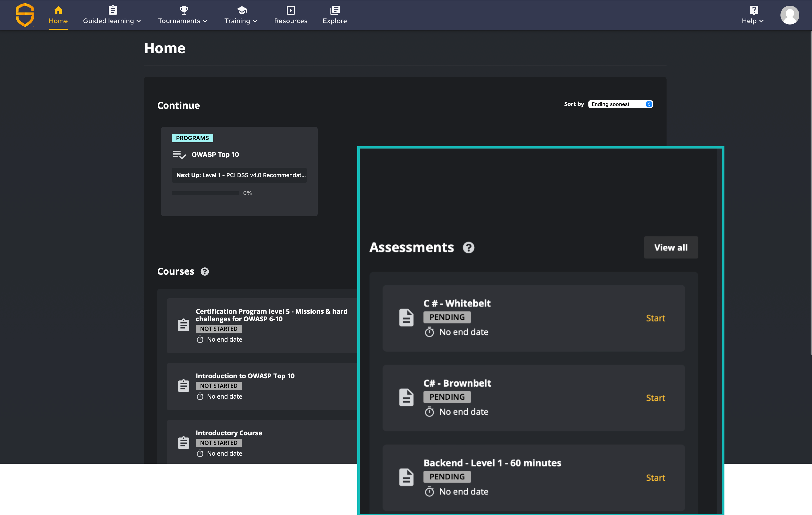Click the C# - Brownbelt document icon
This screenshot has width=812, height=515.
click(x=406, y=397)
